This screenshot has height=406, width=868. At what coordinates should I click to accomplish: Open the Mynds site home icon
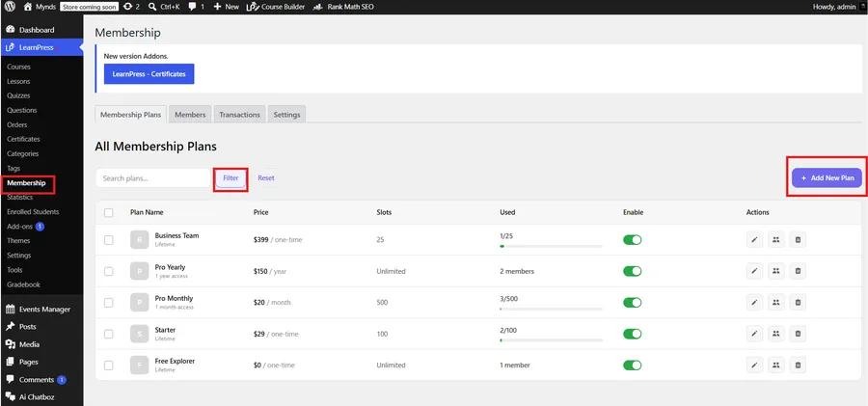coord(28,7)
